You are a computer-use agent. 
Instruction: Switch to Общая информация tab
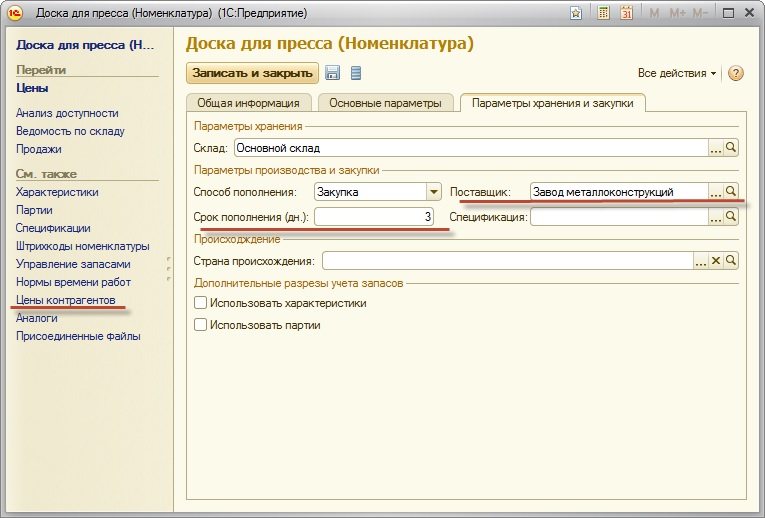pos(248,103)
